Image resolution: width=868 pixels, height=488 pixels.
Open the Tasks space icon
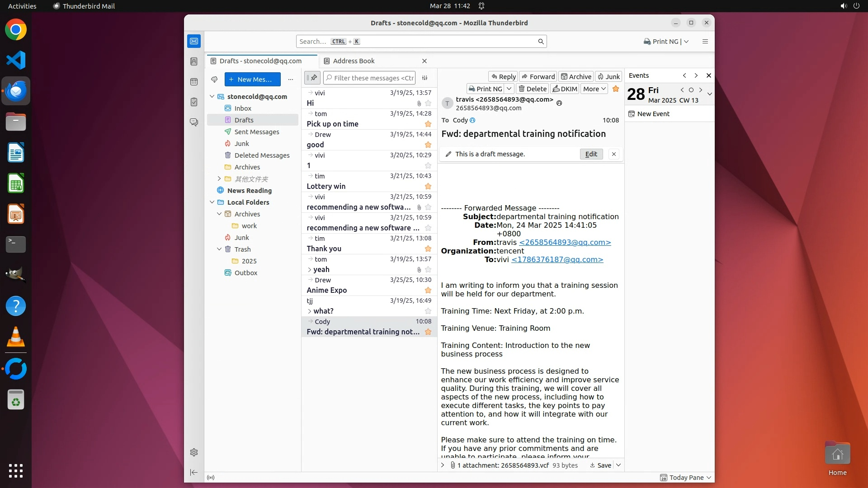[x=194, y=102]
